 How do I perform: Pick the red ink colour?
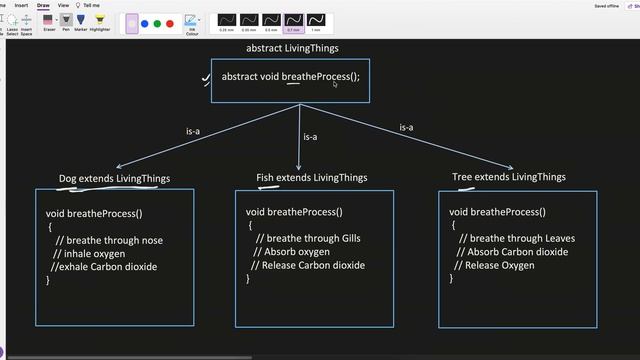tap(170, 24)
